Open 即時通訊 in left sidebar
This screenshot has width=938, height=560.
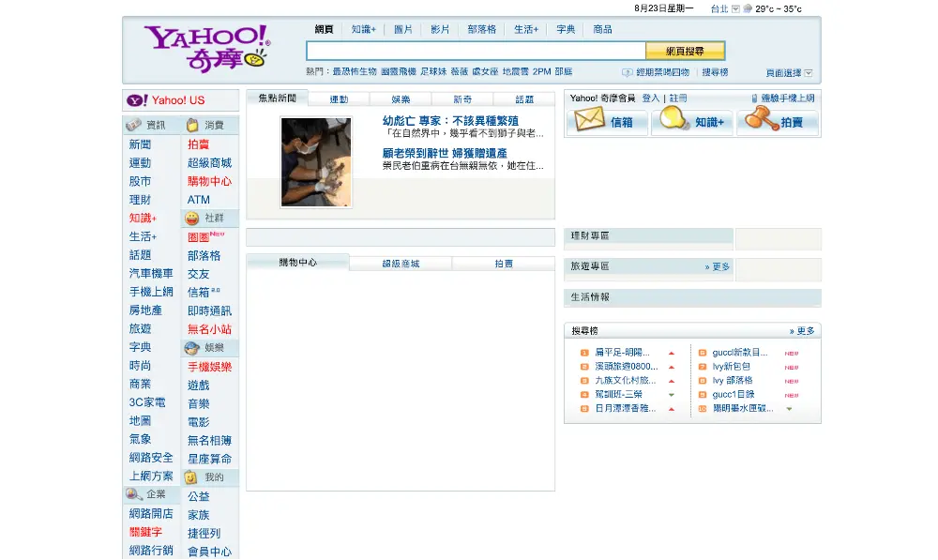coord(209,311)
